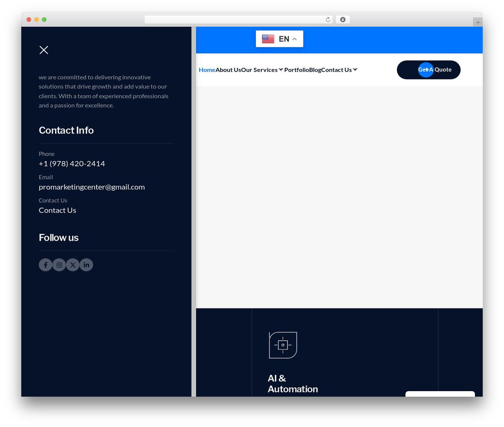
Task: Open the X (Twitter) social icon
Action: pyautogui.click(x=73, y=265)
